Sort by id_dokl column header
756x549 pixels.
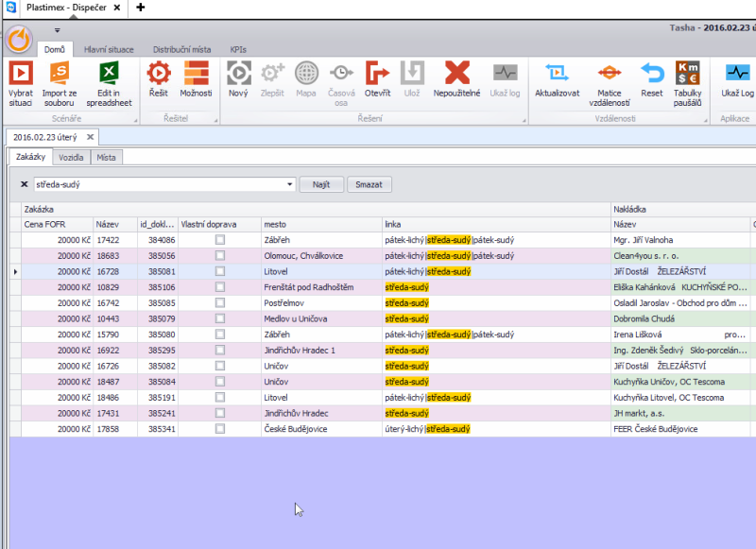(158, 224)
